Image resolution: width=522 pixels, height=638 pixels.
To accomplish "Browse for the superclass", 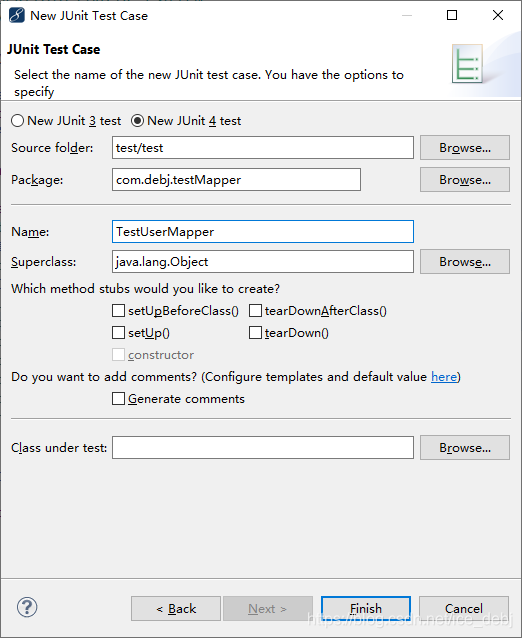I will [465, 262].
